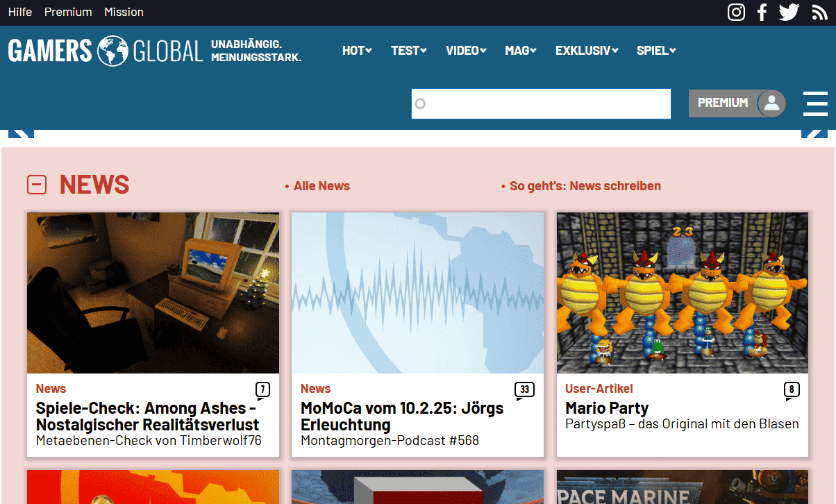Image resolution: width=836 pixels, height=504 pixels.
Task: Click the 33 comments bubble on MoMoCa
Action: [524, 390]
